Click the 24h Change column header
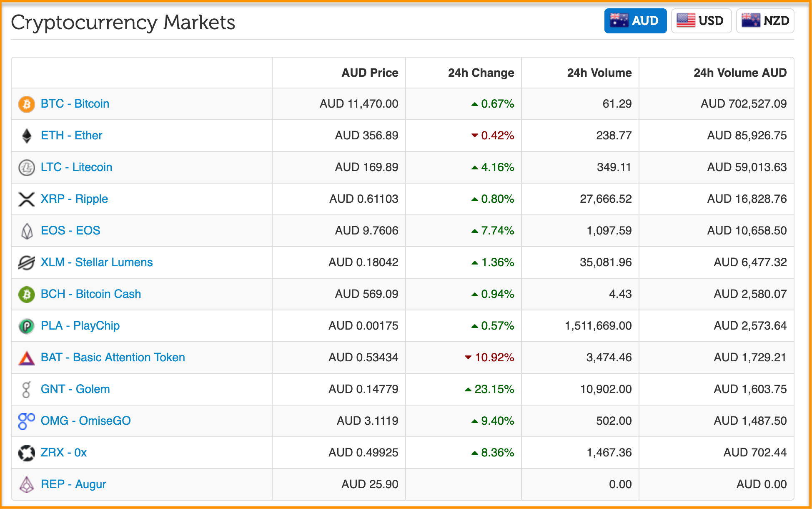This screenshot has width=812, height=509. click(x=481, y=73)
